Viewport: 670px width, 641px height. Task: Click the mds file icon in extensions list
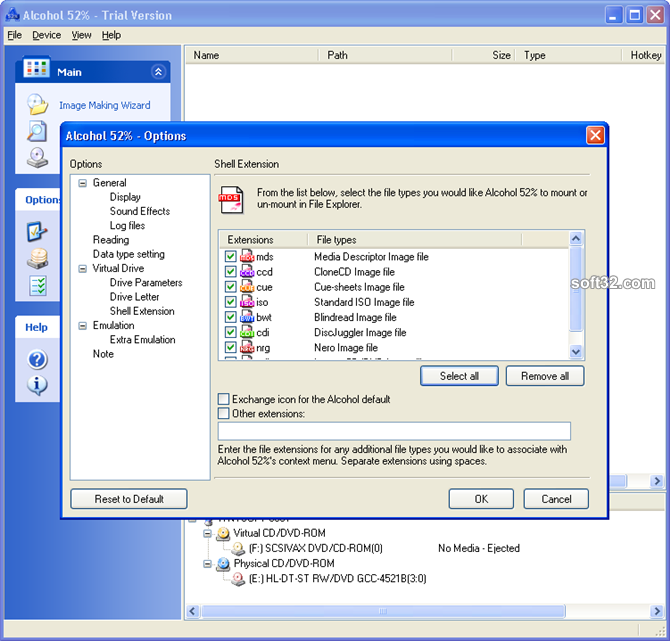coord(247,256)
